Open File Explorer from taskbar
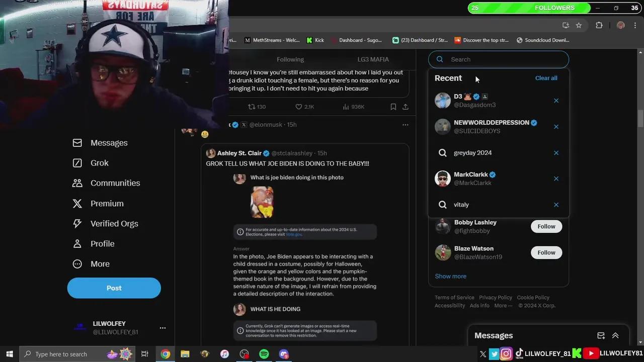Viewport: 644px width, 362px height. tap(185, 354)
